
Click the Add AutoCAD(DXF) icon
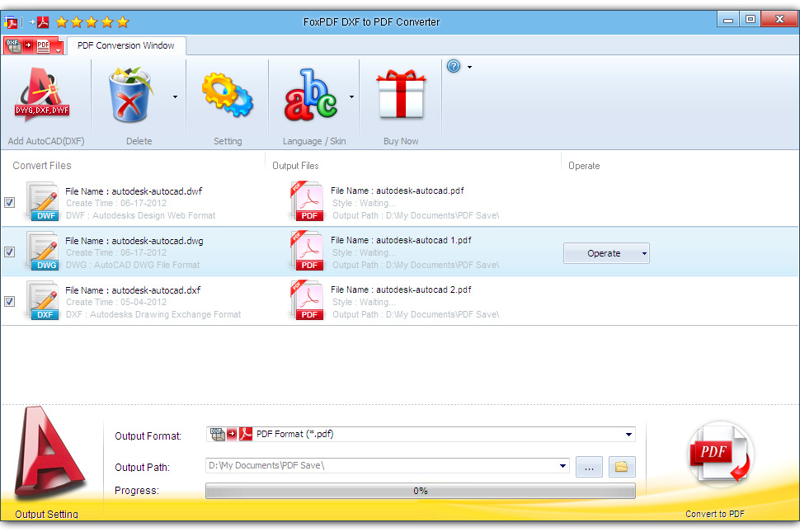tap(42, 95)
